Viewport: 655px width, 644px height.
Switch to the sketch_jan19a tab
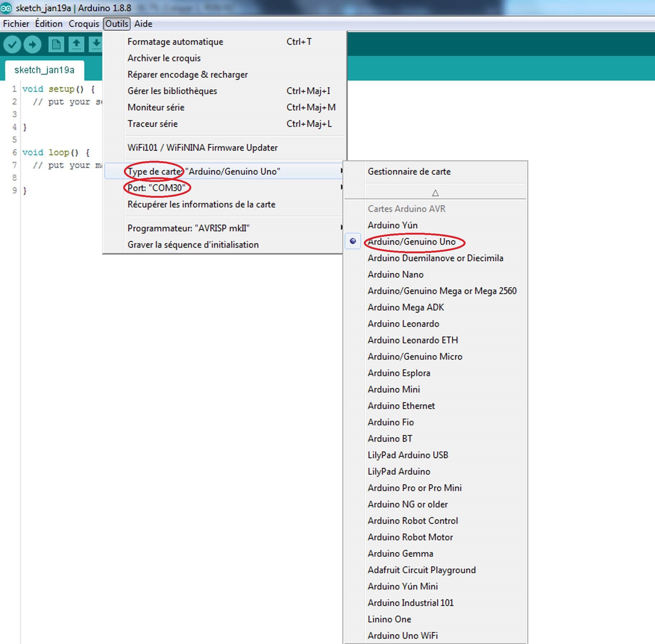[x=44, y=70]
